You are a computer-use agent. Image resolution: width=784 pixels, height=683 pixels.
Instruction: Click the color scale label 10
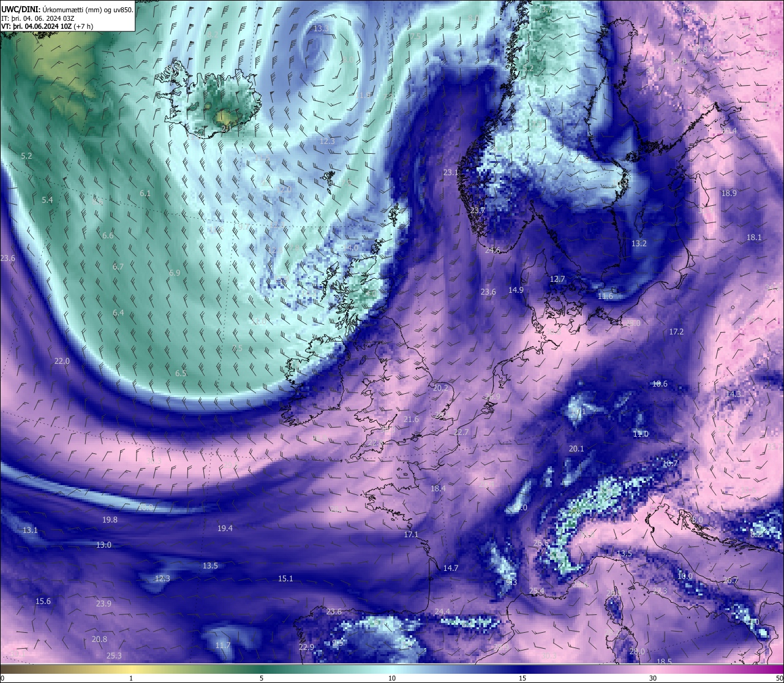[392, 678]
